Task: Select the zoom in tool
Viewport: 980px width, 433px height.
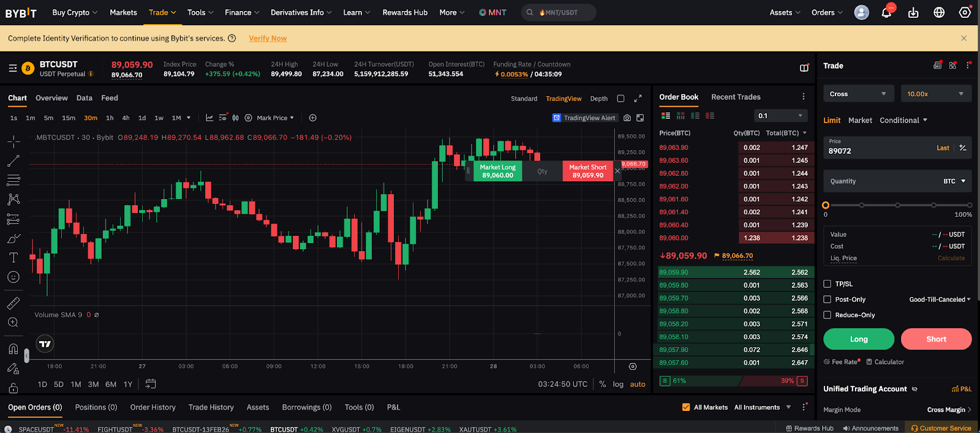Action: (13, 323)
